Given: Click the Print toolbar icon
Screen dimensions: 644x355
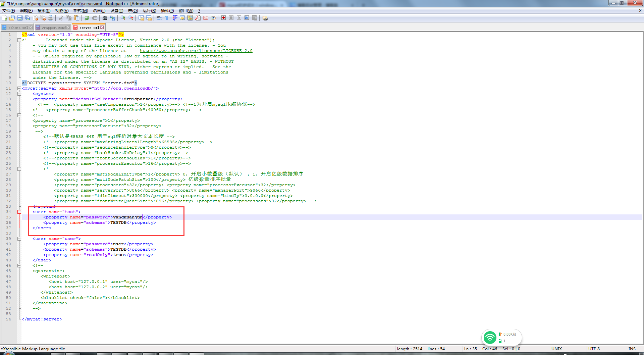Looking at the screenshot, I should 51,18.
